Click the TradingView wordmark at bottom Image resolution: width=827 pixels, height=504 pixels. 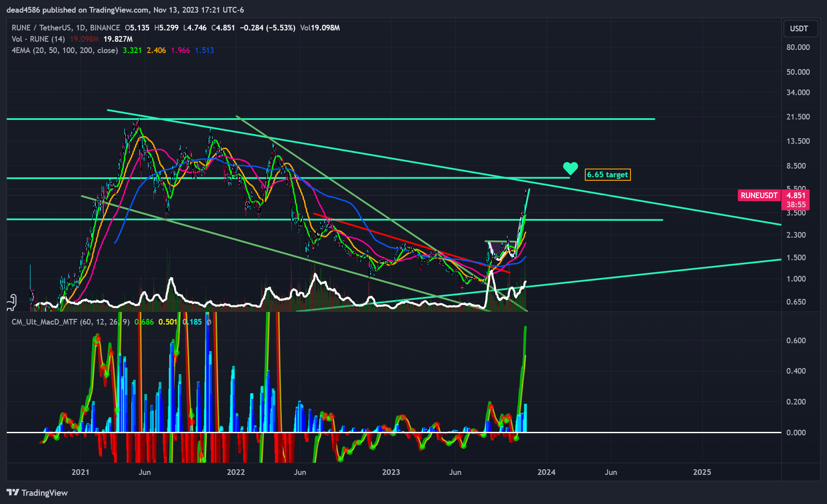44,493
